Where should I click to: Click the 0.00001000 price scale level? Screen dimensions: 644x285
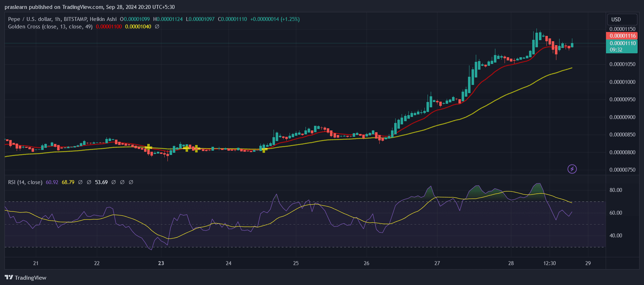[622, 82]
